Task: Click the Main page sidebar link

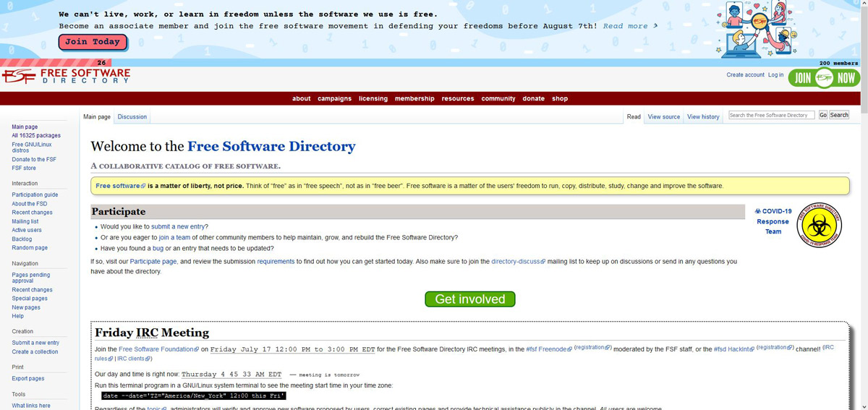Action: pos(25,127)
